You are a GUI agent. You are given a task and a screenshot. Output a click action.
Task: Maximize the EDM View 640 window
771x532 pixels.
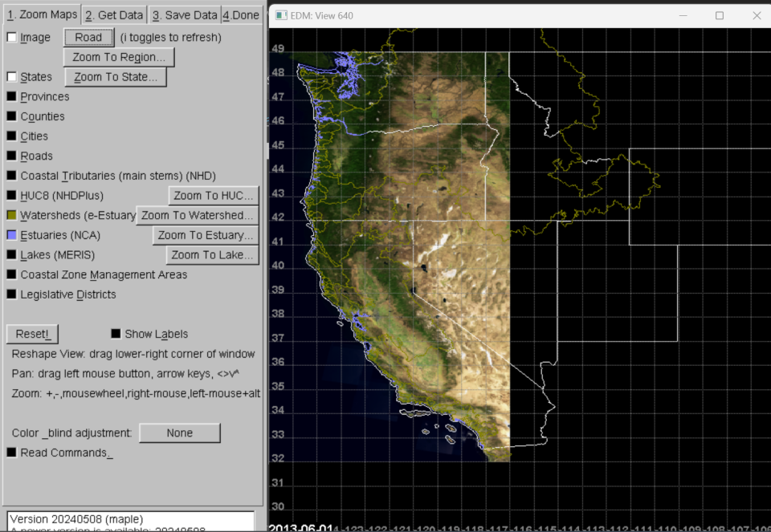click(x=719, y=15)
